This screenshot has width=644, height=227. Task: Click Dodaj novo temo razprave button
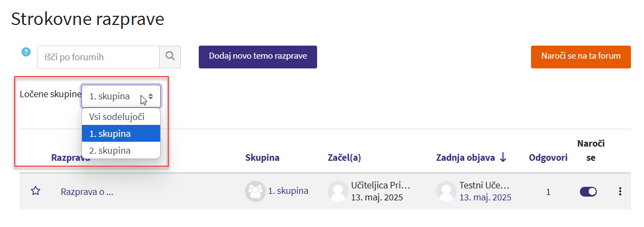point(258,56)
